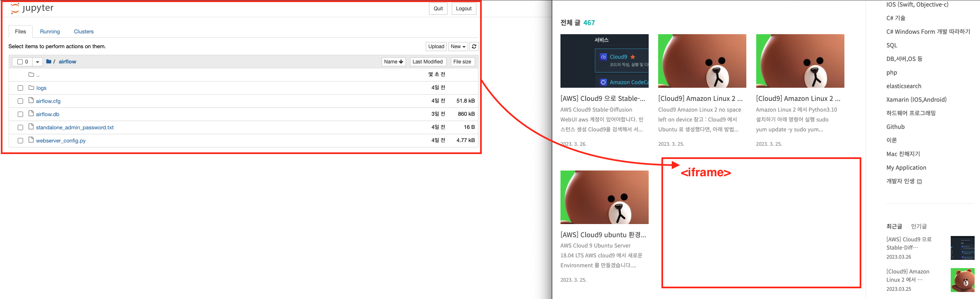Open the recent post thumbnail dated 2023.03.26

click(x=963, y=248)
